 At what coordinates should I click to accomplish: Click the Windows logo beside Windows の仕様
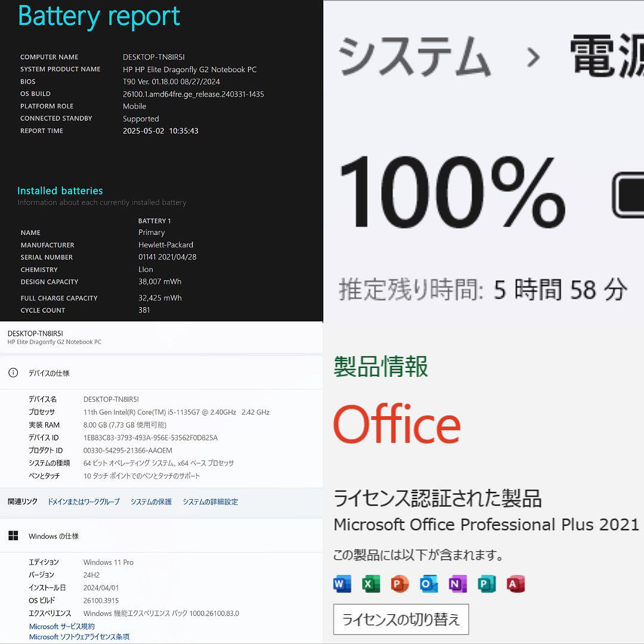click(x=13, y=535)
